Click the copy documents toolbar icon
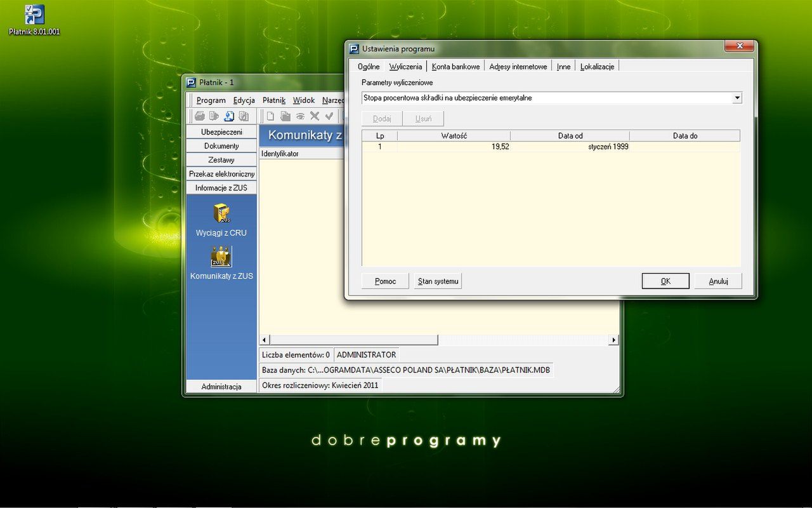The height and width of the screenshot is (508, 812). (244, 116)
